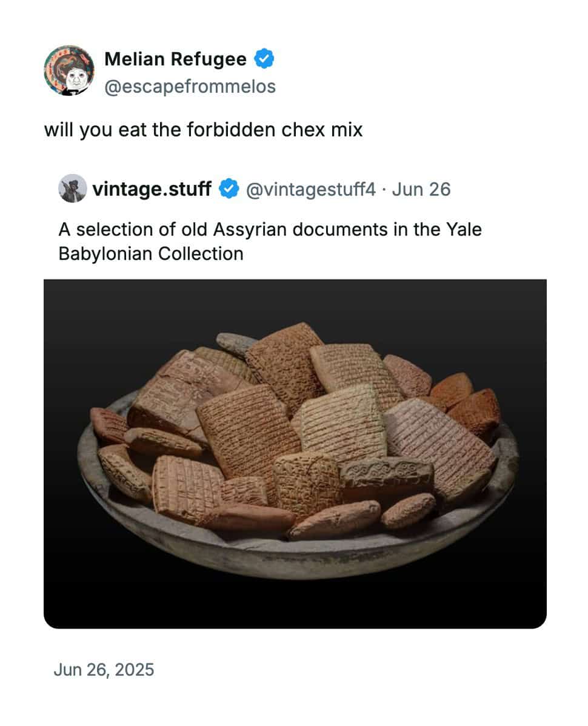Open the quoted post caption about Assyrian documents
Viewport: 588px width, 726px height.
[270, 242]
